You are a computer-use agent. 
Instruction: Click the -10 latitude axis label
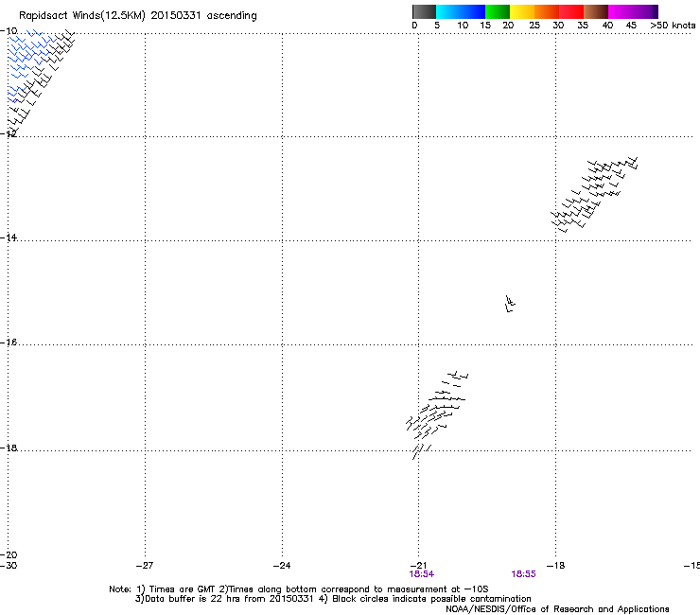pos(9,31)
